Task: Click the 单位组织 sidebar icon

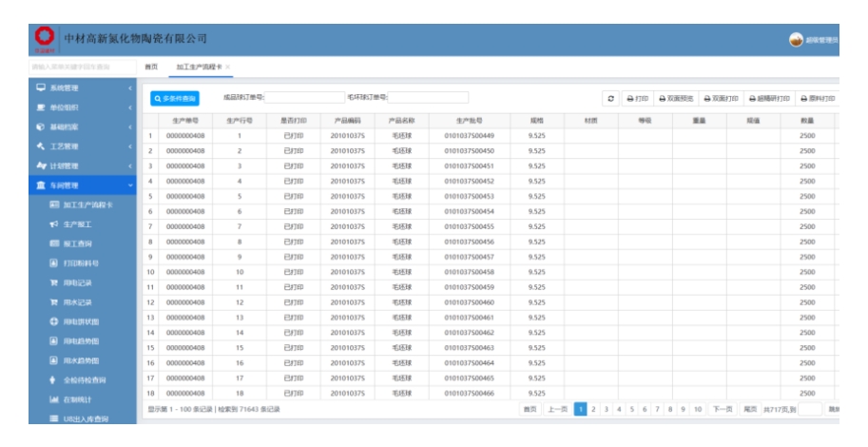Action: coord(41,107)
